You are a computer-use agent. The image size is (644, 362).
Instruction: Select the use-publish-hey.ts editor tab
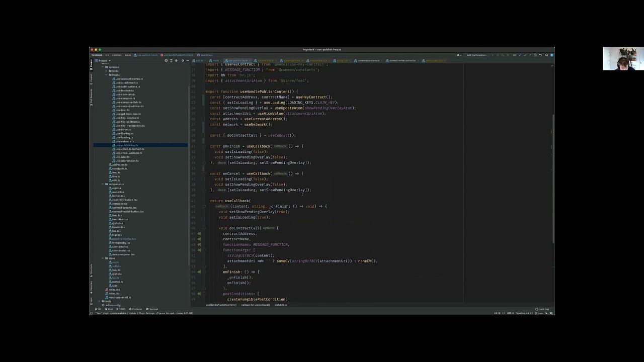click(x=237, y=61)
